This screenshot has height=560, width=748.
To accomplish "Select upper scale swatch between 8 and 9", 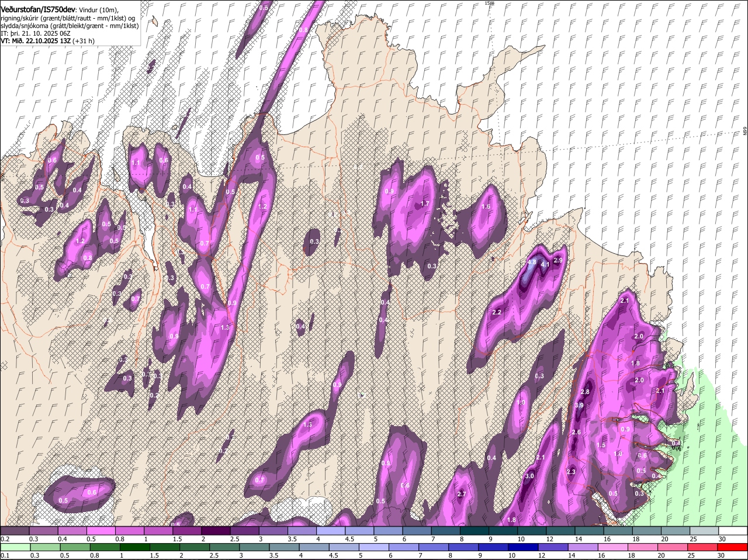I will click(x=475, y=530).
